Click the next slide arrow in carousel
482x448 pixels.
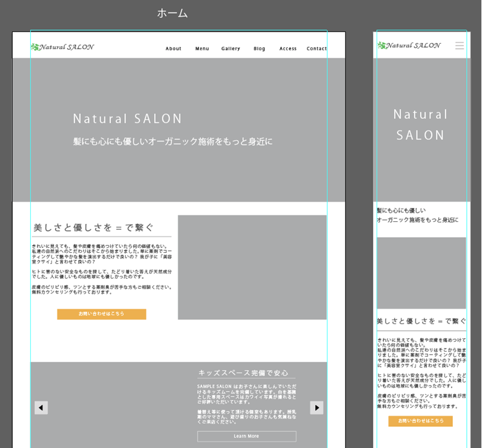click(316, 408)
